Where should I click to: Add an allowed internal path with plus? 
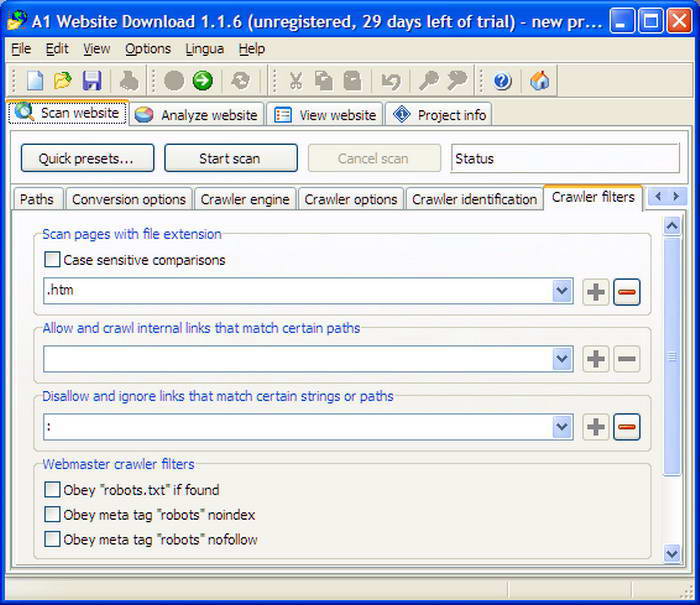pyautogui.click(x=596, y=359)
